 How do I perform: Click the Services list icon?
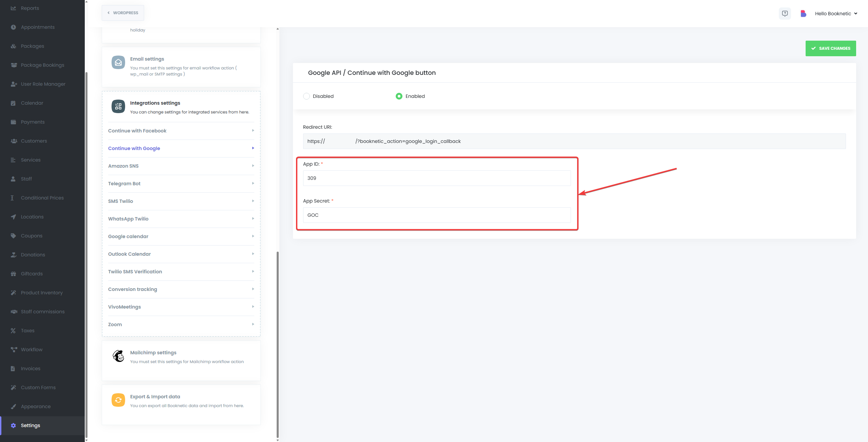click(13, 160)
